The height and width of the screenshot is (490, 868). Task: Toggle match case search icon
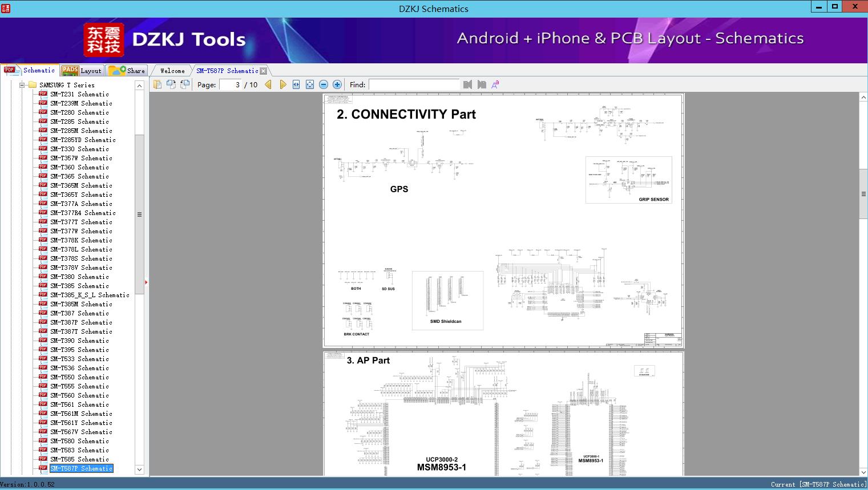click(x=495, y=84)
